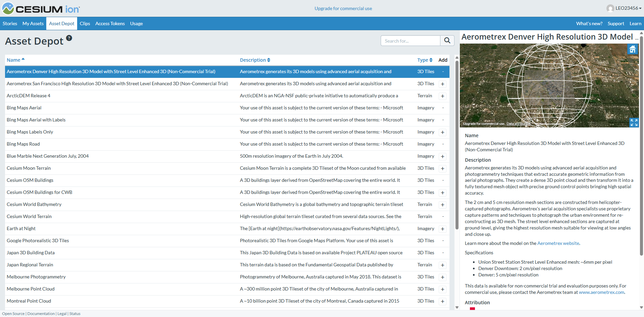Viewport: 644px width, 317px height.
Task: Add Melbourne Photogrammetry asset
Action: tap(443, 277)
